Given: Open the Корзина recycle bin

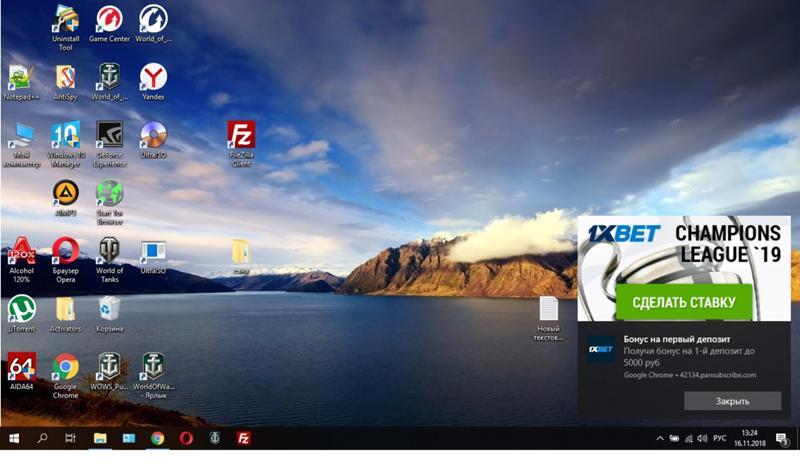Looking at the screenshot, I should (109, 314).
